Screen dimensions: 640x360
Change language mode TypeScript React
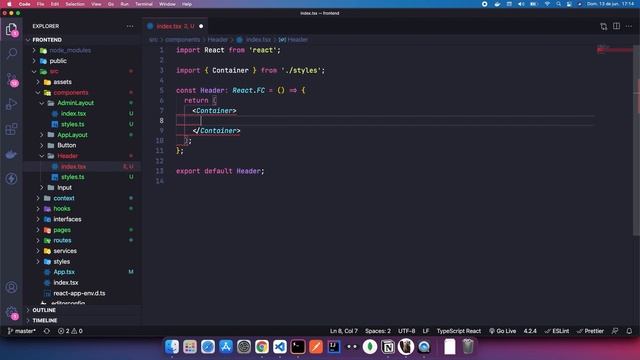coord(459,331)
